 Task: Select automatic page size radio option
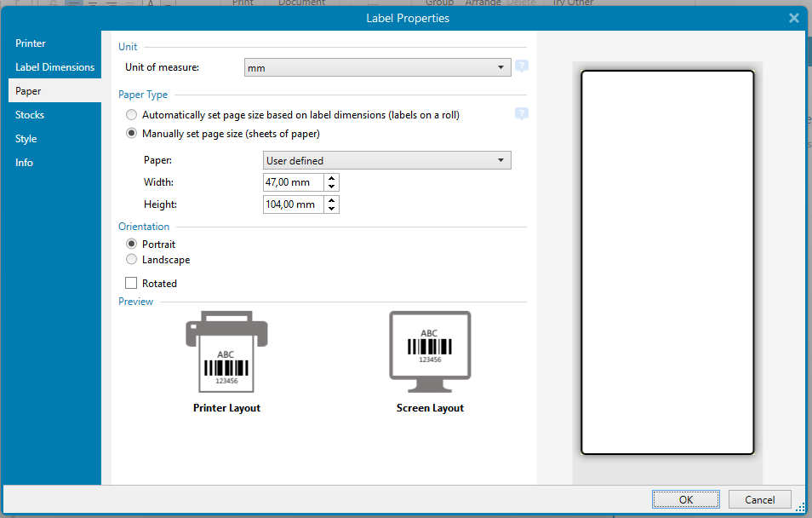(131, 115)
